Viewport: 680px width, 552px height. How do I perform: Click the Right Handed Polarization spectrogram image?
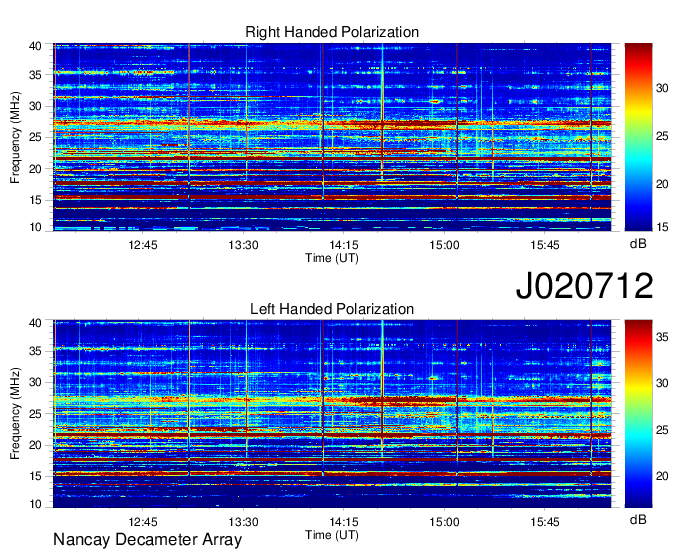(332, 137)
